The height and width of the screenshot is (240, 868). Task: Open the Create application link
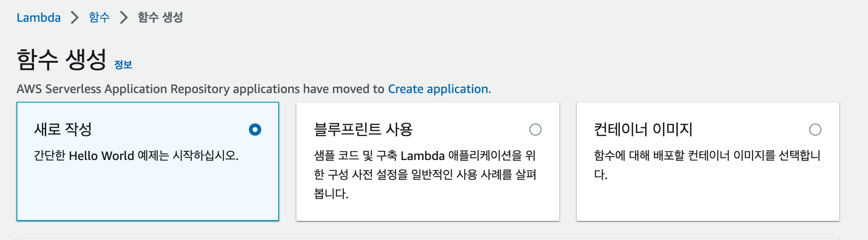pyautogui.click(x=438, y=89)
